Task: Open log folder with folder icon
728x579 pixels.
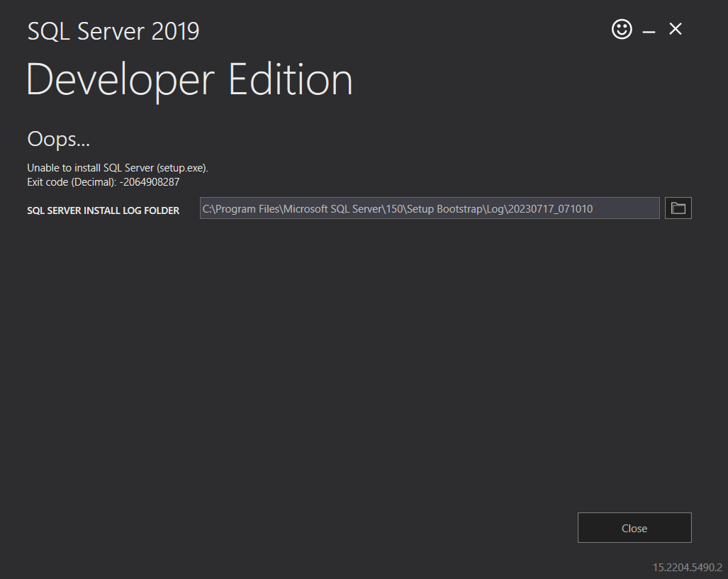Action: [678, 208]
